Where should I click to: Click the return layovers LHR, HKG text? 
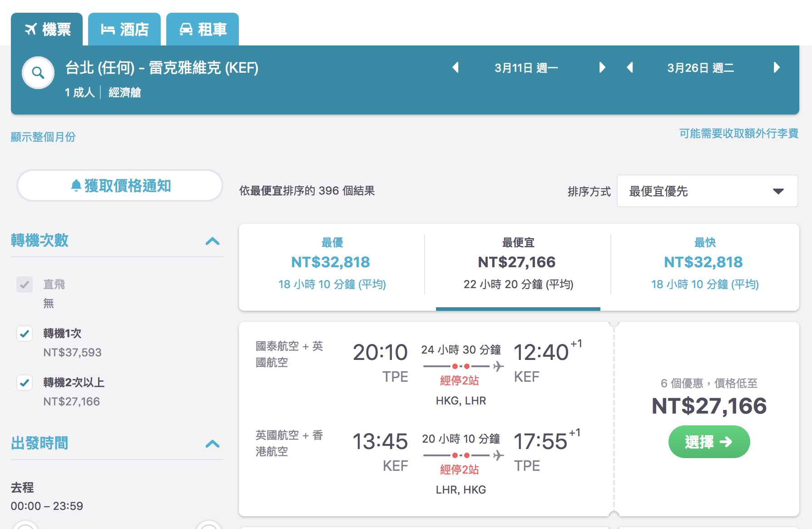tap(461, 489)
